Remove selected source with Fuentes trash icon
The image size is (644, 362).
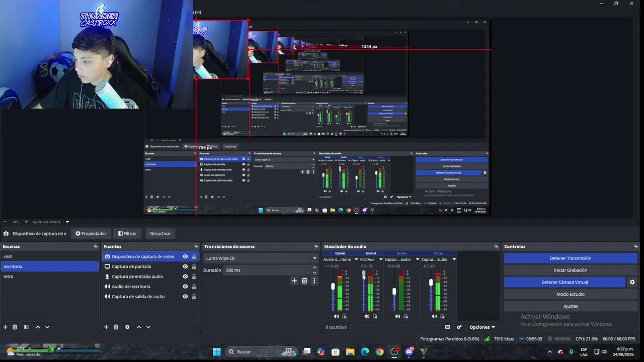pyautogui.click(x=116, y=327)
